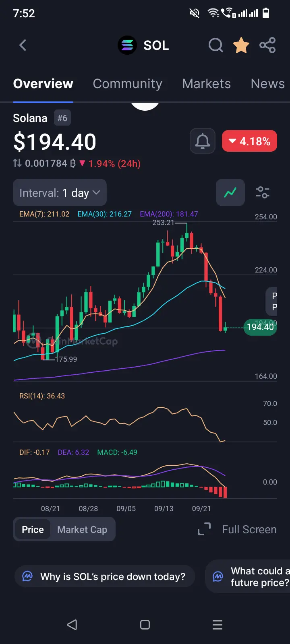Tap the EMA(200): 181.47 label
The height and width of the screenshot is (644, 290).
tap(169, 214)
